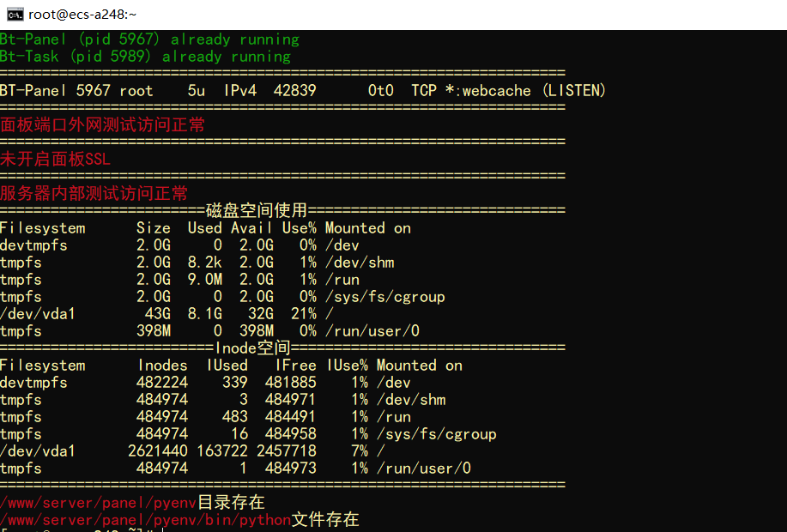787x532 pixels.
Task: Click the 'Inode空间' section heading
Action: coord(253,348)
